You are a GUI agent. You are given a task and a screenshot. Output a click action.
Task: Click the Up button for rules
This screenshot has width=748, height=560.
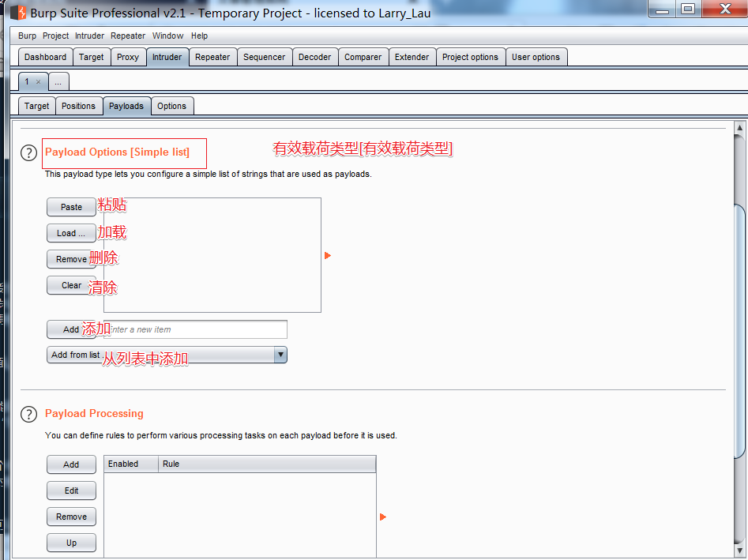tap(72, 543)
